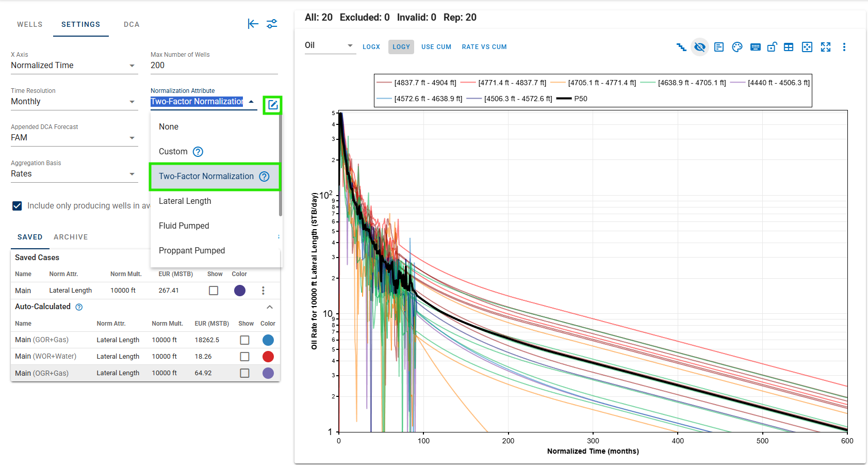Enable Show checkbox for saved Main case

pos(214,291)
